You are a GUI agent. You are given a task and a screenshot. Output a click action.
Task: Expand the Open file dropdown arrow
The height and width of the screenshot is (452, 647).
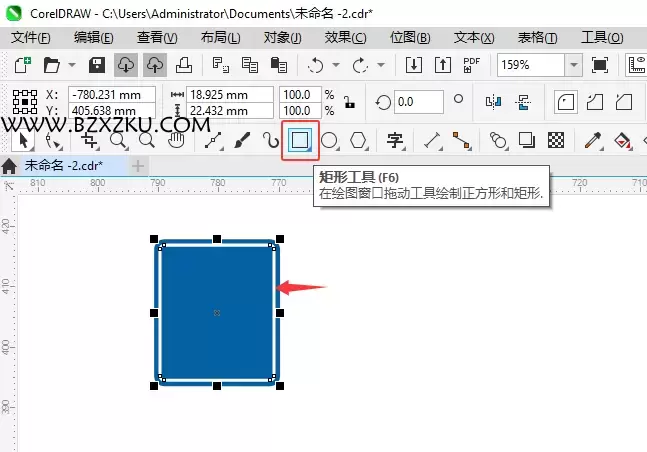(x=72, y=65)
